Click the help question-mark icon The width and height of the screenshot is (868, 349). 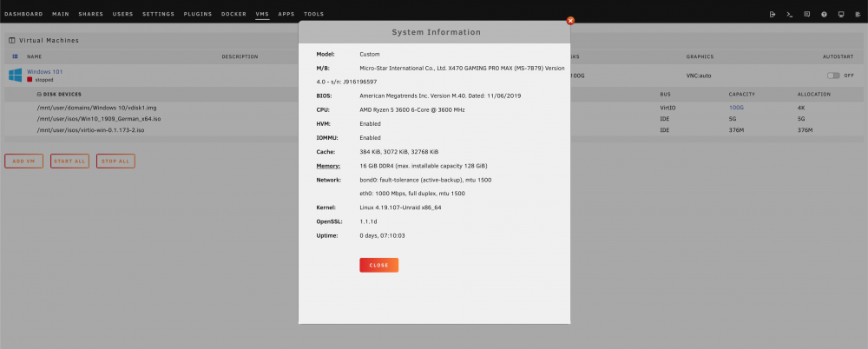[824, 15]
